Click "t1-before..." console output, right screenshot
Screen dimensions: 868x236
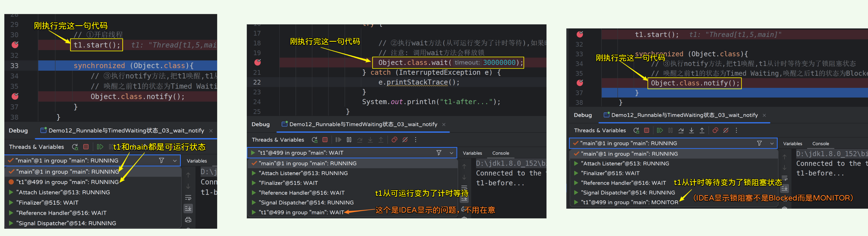(820, 173)
